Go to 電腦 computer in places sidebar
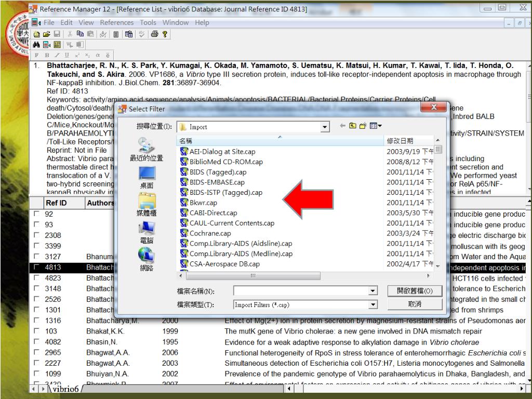The image size is (532, 399). point(147,232)
